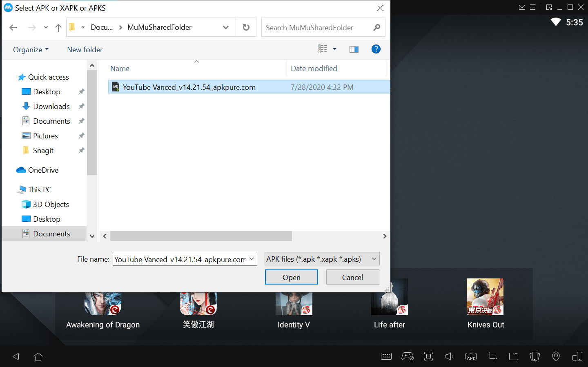
Task: Click the Open button
Action: [x=291, y=277]
